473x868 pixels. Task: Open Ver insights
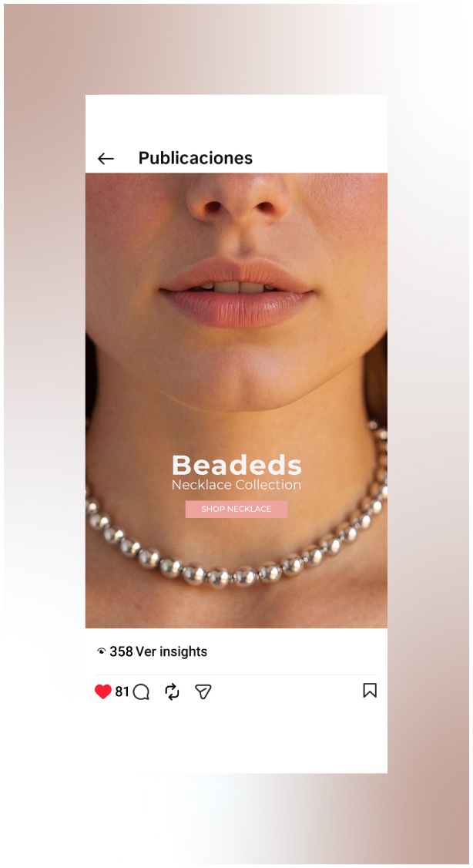(x=172, y=651)
